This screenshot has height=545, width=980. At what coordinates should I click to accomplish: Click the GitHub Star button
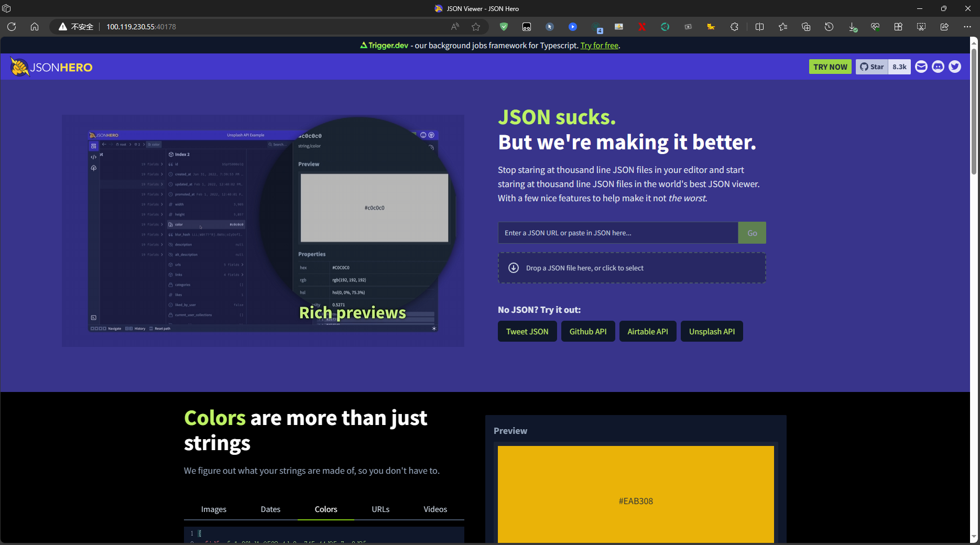[872, 67]
